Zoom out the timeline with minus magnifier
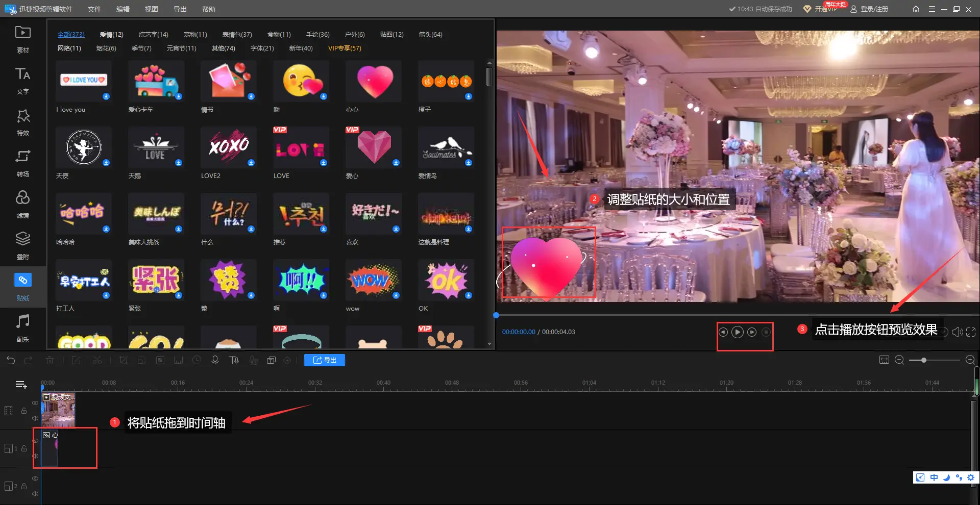The height and width of the screenshot is (505, 980). 900,360
